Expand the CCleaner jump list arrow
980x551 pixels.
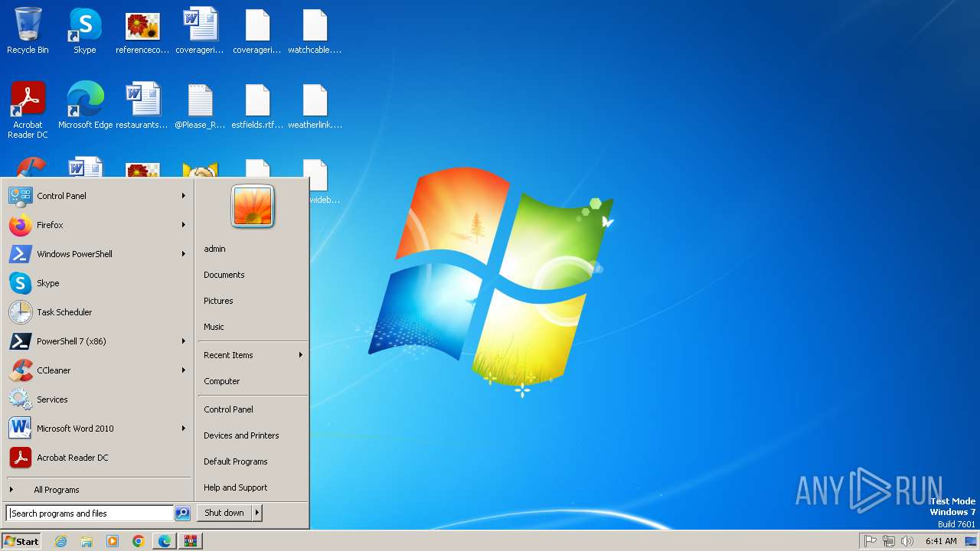point(184,370)
